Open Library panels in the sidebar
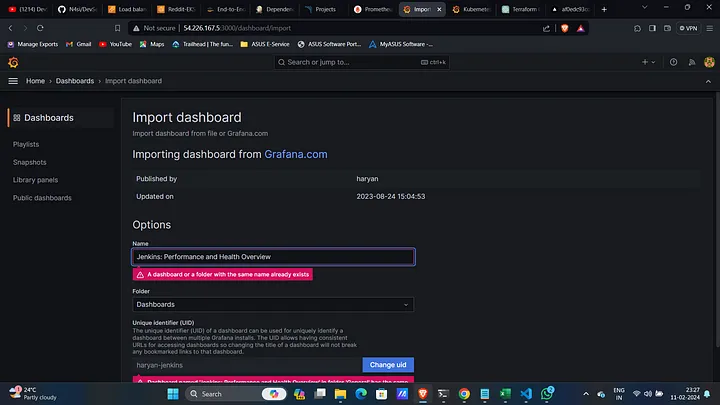 35,180
